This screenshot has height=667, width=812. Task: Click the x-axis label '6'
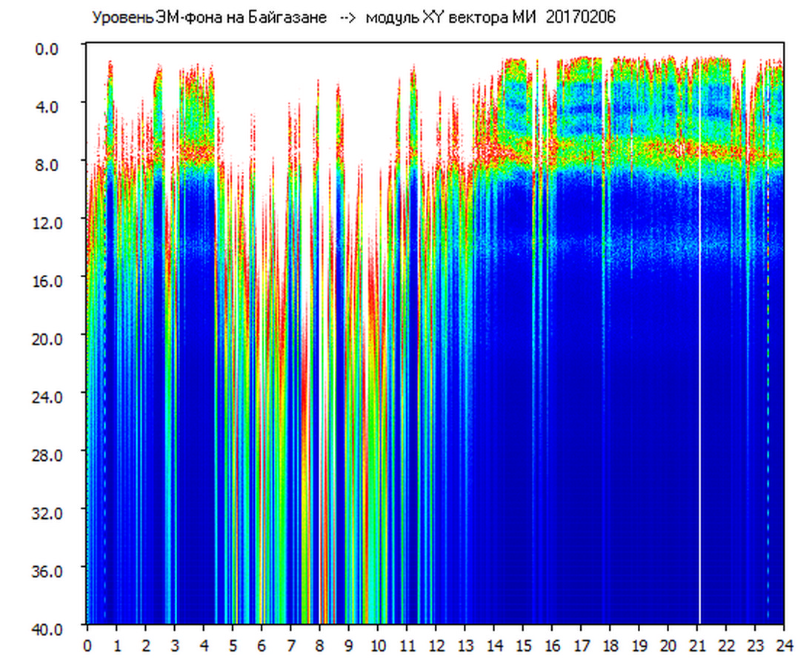(x=262, y=646)
